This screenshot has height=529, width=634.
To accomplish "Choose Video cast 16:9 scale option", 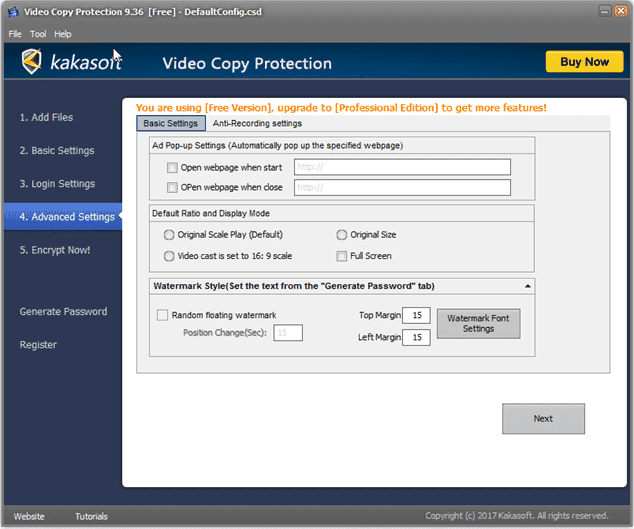I will click(x=168, y=256).
